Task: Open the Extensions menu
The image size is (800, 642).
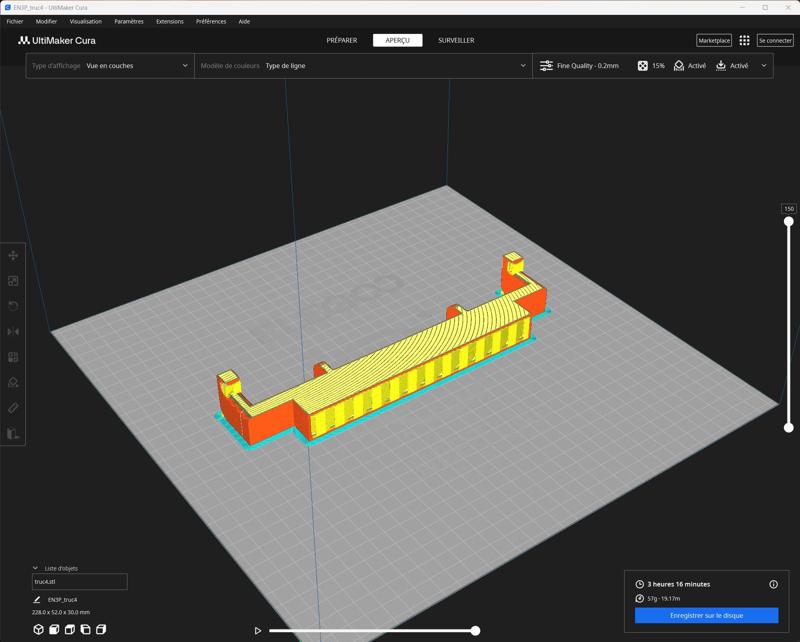Action: 169,21
